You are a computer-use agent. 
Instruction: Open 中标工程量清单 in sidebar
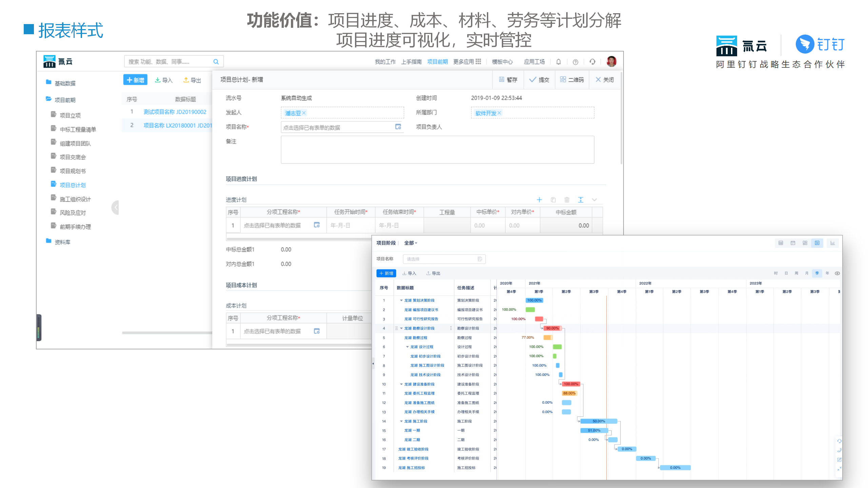[74, 129]
